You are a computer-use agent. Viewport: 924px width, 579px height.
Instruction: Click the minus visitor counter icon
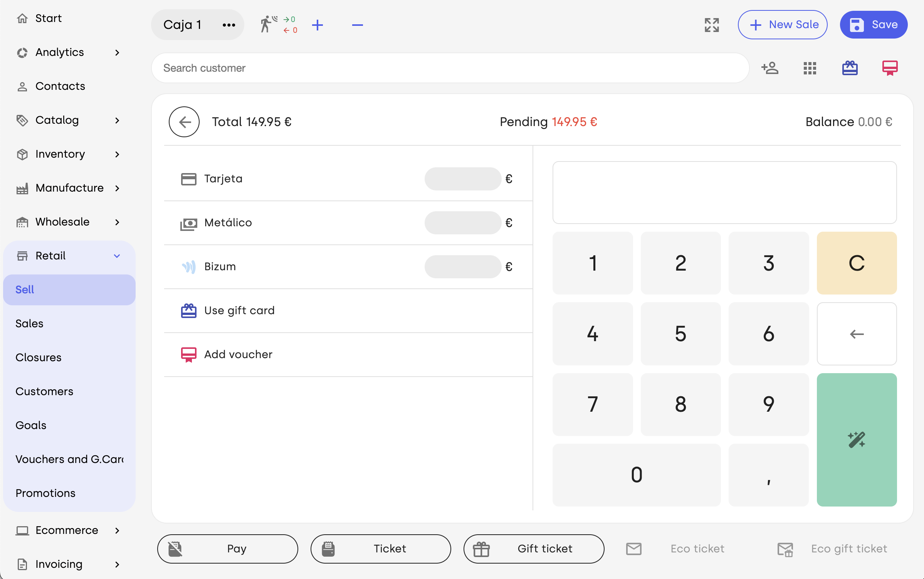point(358,25)
